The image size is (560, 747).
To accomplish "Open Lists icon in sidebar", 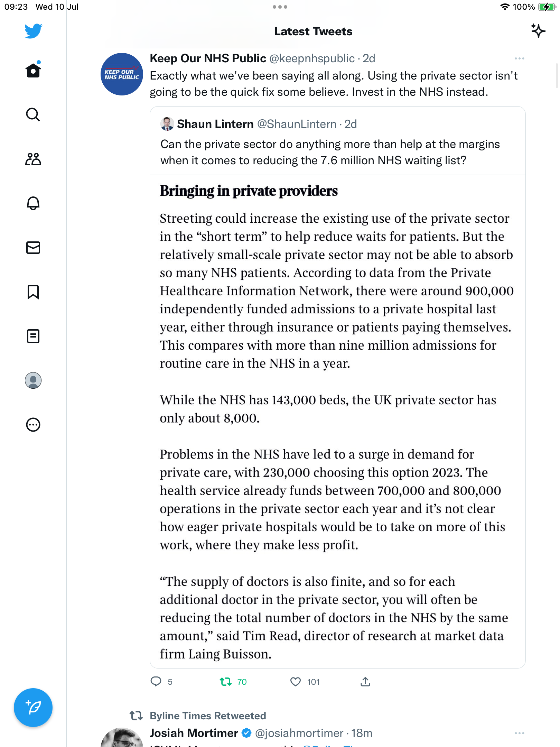I will tap(33, 336).
